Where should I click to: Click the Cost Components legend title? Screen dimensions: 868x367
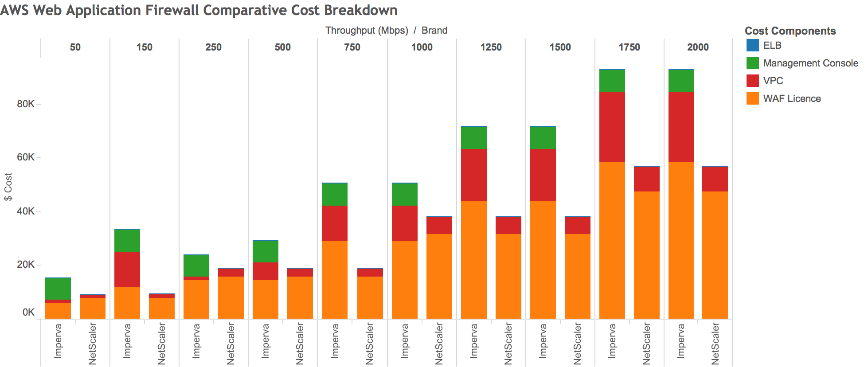coord(790,31)
